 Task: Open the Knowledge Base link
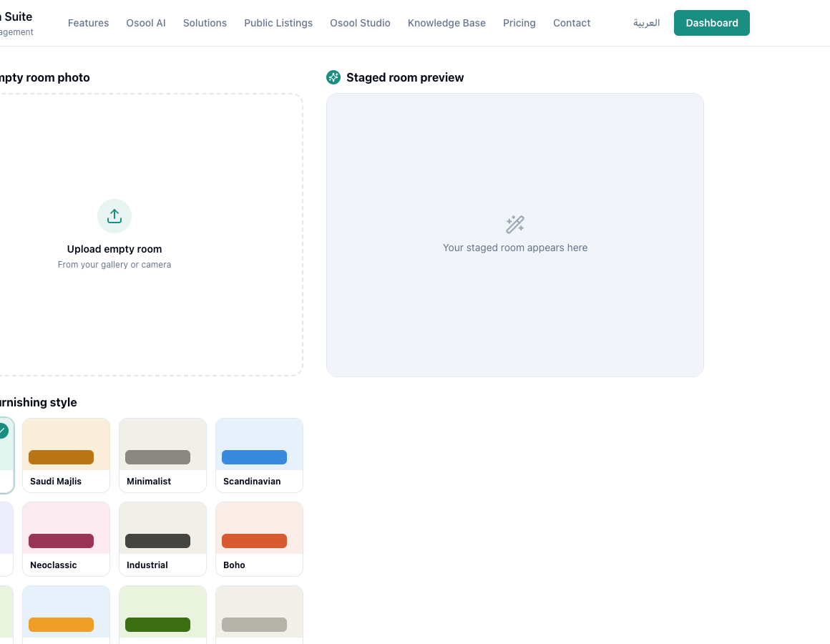pyautogui.click(x=446, y=23)
